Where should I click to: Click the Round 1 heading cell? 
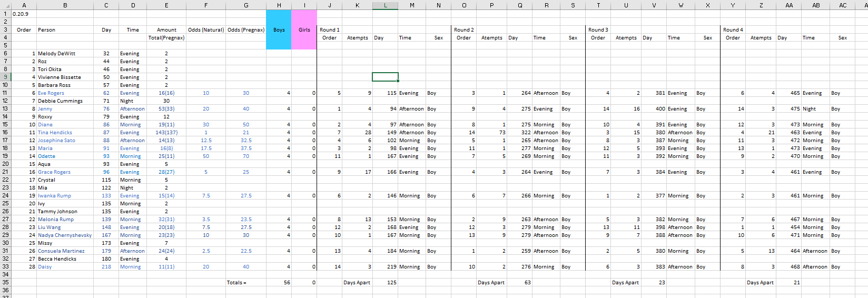pos(330,30)
